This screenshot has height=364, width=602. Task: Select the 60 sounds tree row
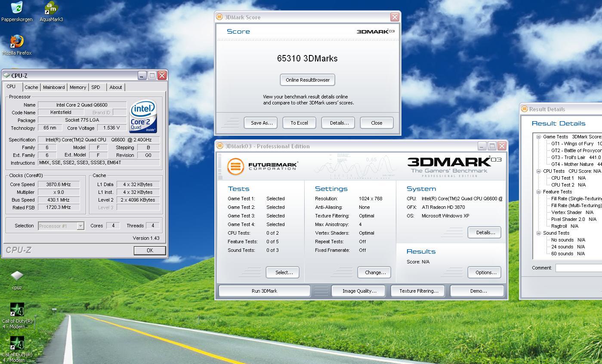click(x=568, y=254)
